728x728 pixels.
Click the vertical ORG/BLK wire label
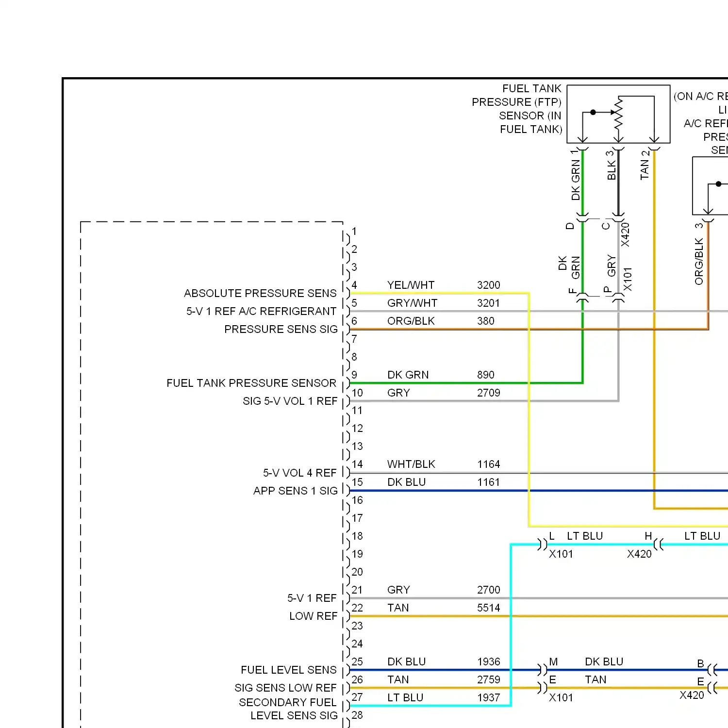[698, 261]
